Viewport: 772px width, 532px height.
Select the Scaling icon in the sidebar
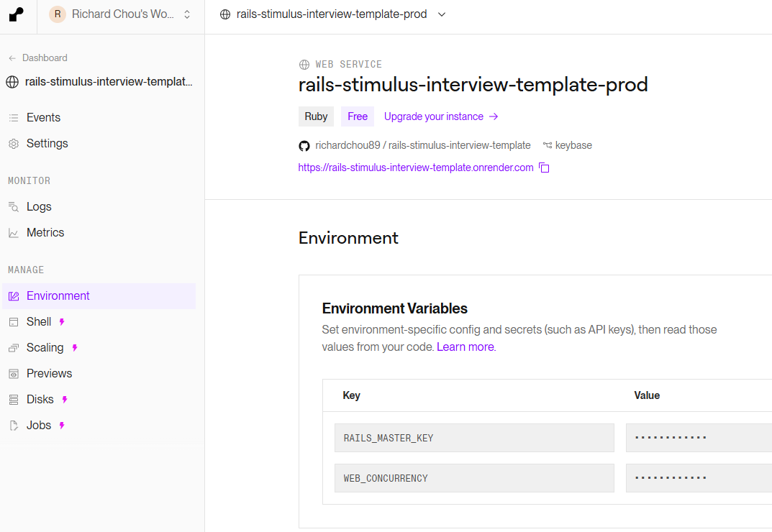pyautogui.click(x=12, y=347)
